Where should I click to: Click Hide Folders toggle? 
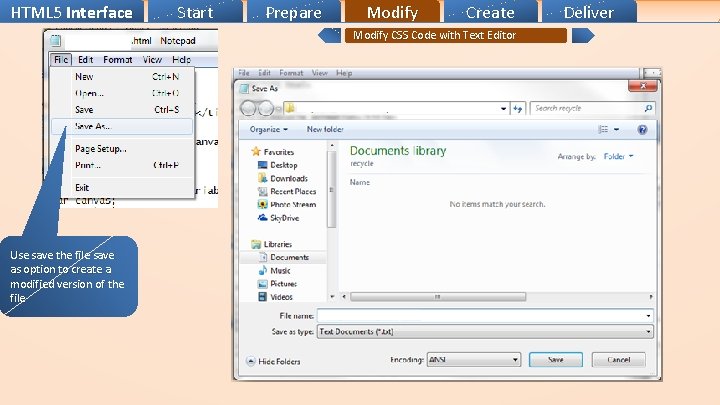(x=274, y=362)
